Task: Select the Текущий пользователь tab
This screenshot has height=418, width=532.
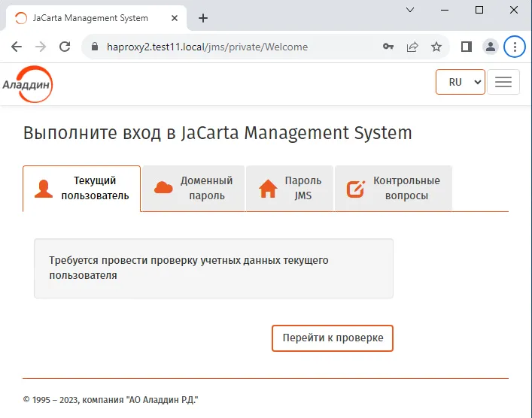Action: pos(81,189)
